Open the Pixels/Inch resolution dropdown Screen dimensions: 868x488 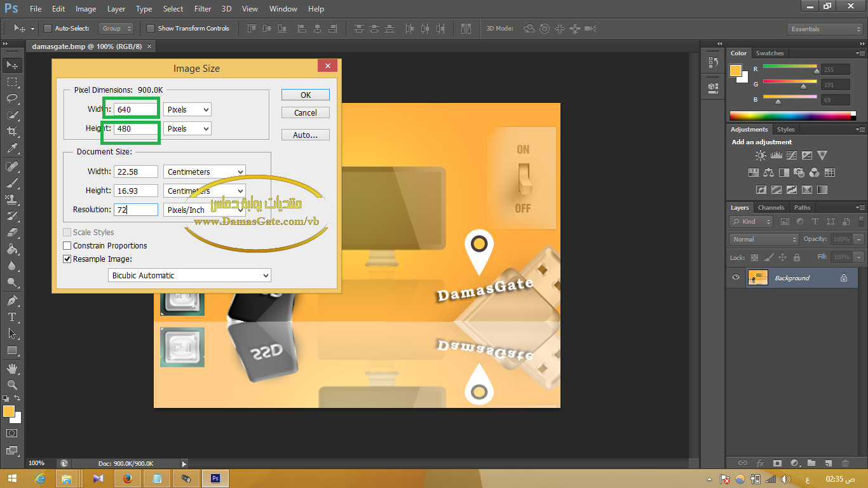click(205, 210)
